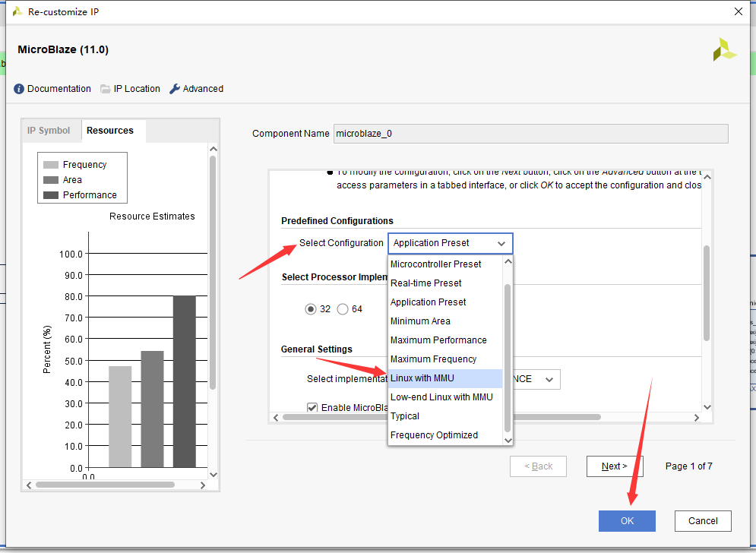756x553 pixels.
Task: Choose Linux with MMU option
Action: (445, 378)
